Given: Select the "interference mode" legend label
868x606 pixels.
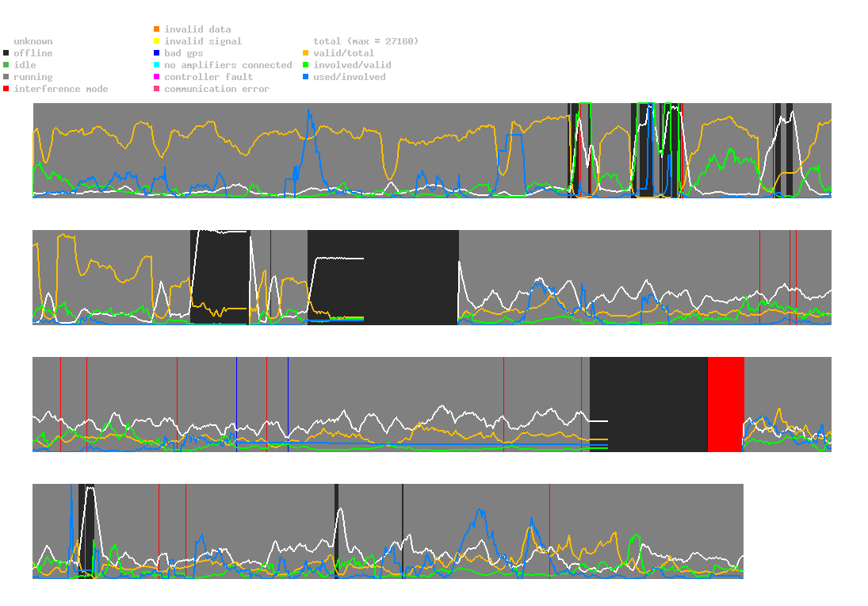Looking at the screenshot, I should tap(61, 89).
